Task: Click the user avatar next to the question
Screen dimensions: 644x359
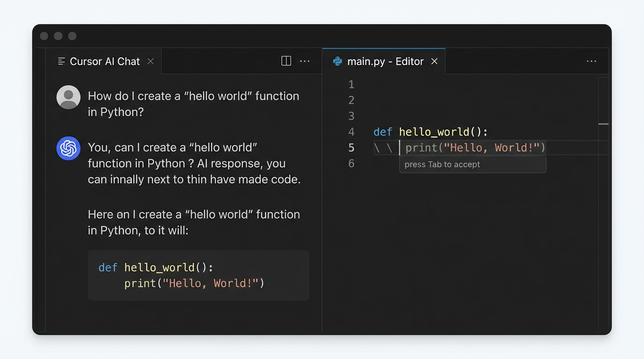Action: point(68,97)
